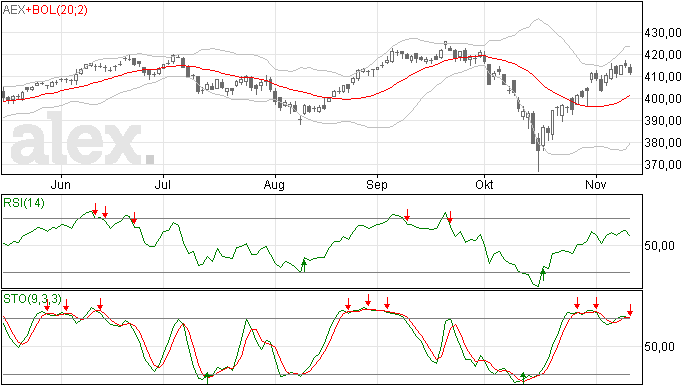Click the green STO buy arrow in October
This screenshot has height=387, width=690.
point(523,378)
